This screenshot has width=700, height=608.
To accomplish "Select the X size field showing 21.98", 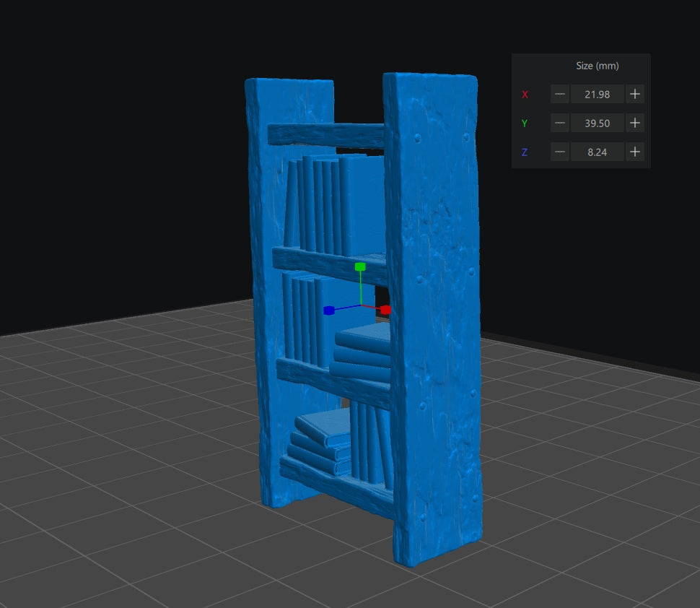I will pos(597,94).
